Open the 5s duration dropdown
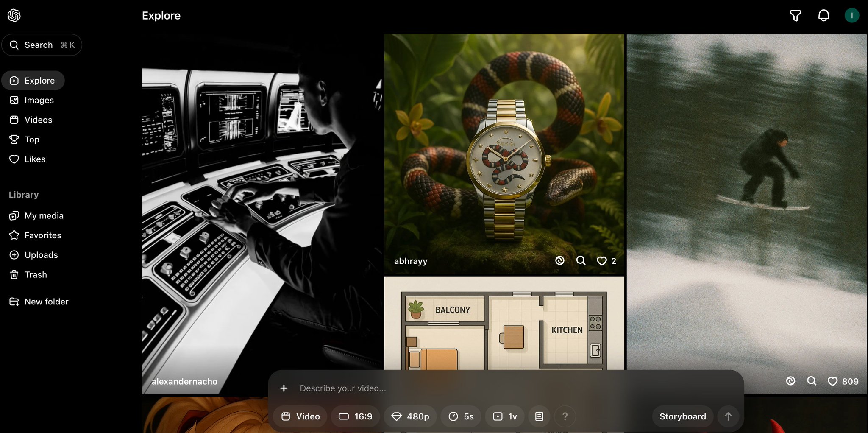868x433 pixels. 461,416
